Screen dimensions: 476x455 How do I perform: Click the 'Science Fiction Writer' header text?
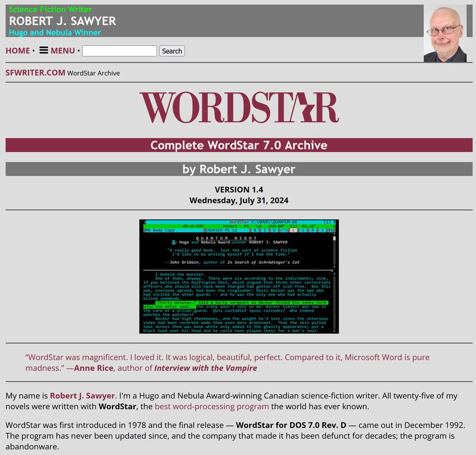[x=51, y=9]
